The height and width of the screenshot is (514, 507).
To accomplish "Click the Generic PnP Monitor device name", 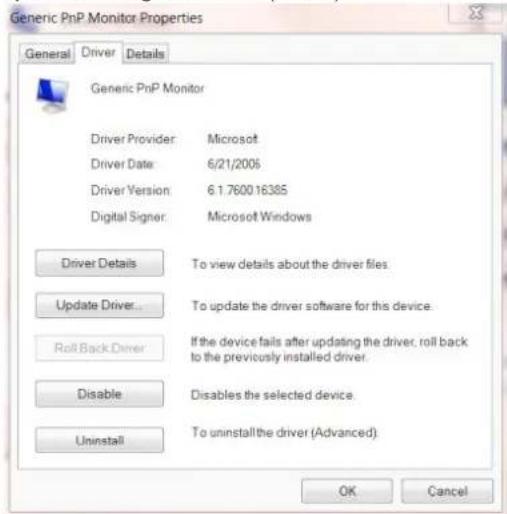I will [x=147, y=88].
